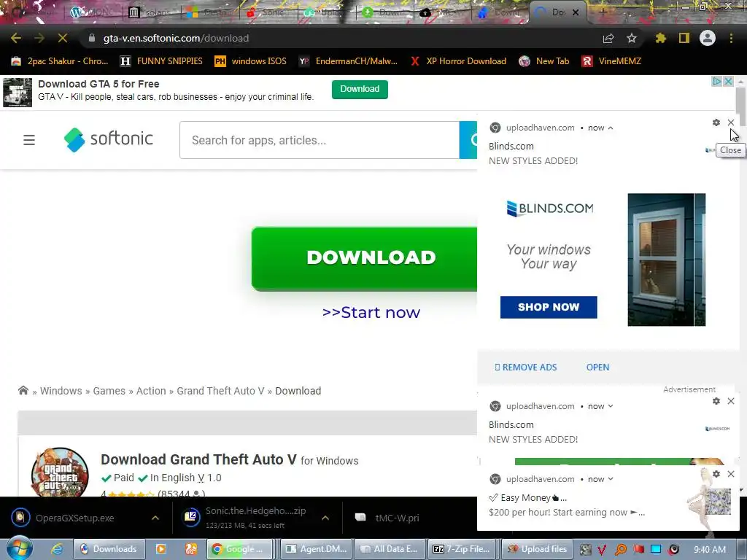Bookmark this page with the star icon
Screen dimensions: 747x560
(x=632, y=38)
